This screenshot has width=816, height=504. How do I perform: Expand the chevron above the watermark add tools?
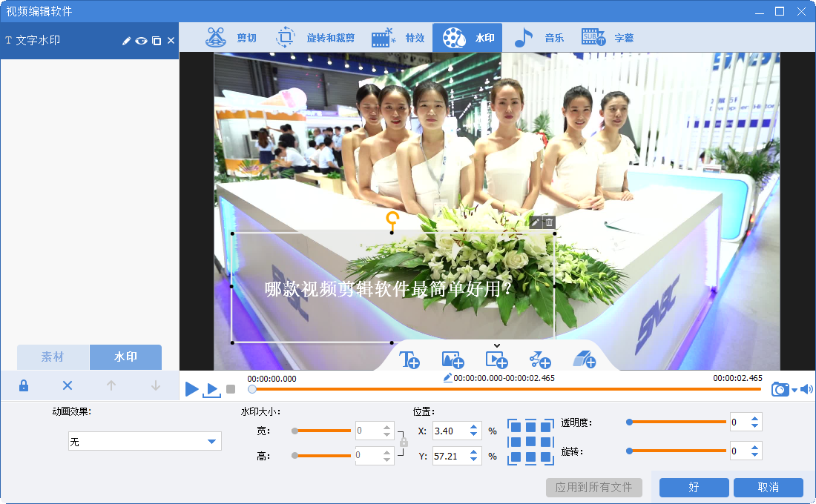coord(497,345)
